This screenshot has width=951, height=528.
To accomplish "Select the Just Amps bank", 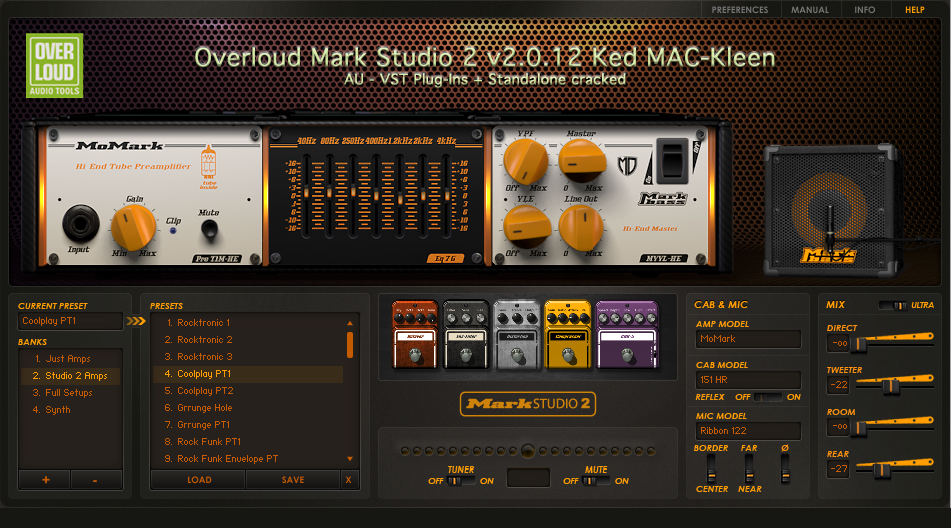I will pos(70,359).
